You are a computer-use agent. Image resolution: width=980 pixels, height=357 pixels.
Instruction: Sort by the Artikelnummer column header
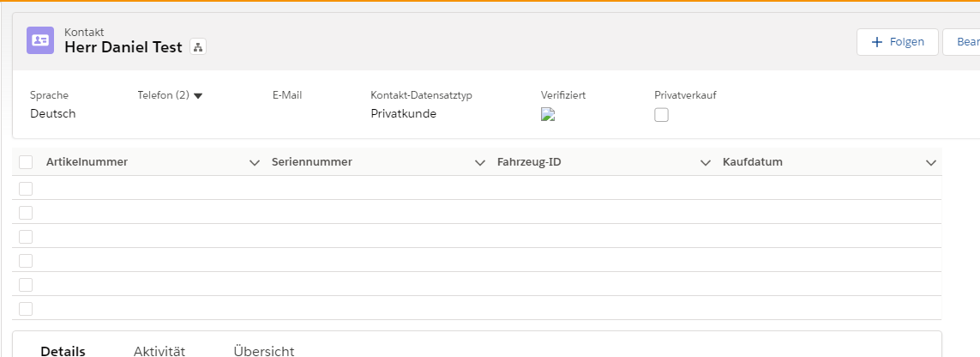click(x=87, y=162)
